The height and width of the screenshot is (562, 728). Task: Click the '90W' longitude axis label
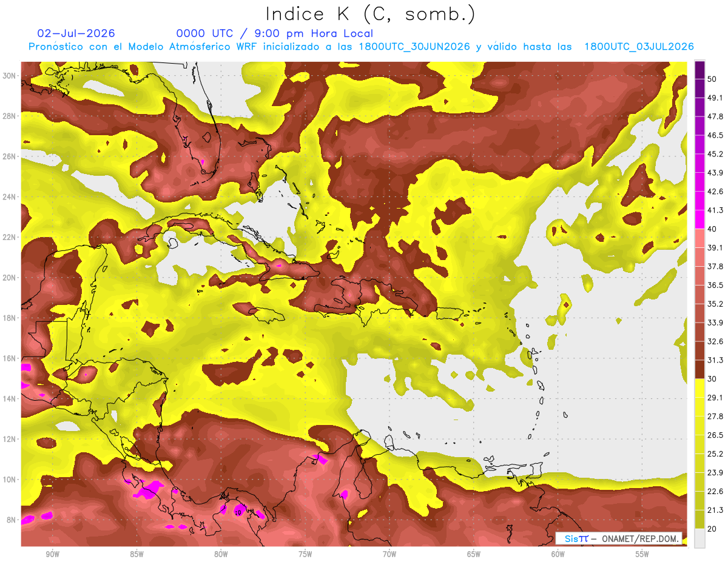point(52,555)
